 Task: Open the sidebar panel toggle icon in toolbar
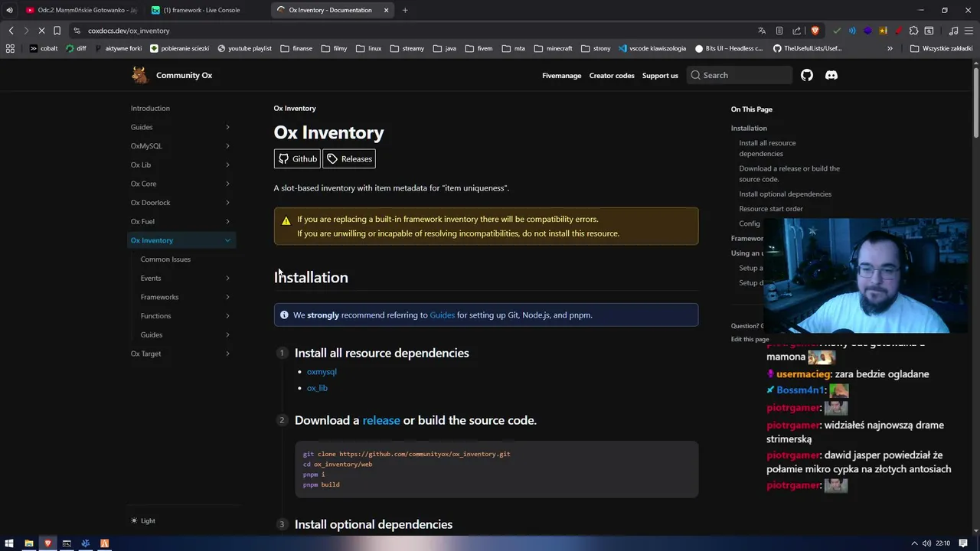929,31
